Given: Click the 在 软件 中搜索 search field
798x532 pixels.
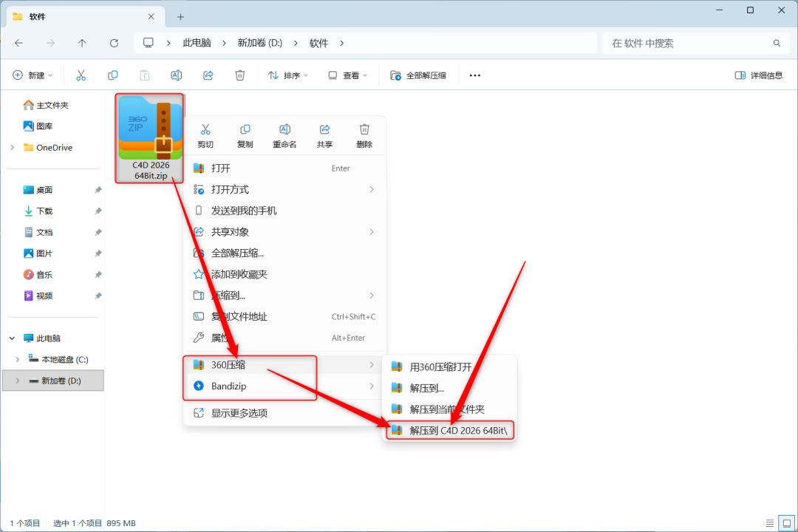Looking at the screenshot, I should click(x=695, y=44).
